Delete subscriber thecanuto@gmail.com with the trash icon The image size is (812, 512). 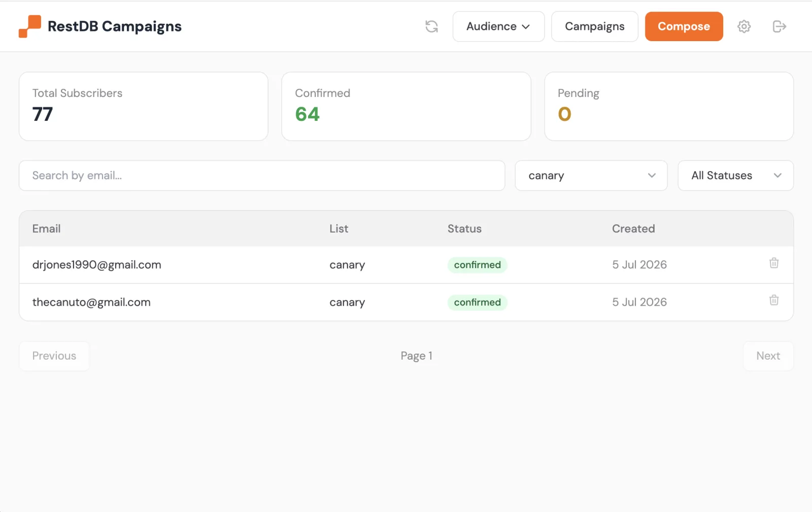pos(774,300)
